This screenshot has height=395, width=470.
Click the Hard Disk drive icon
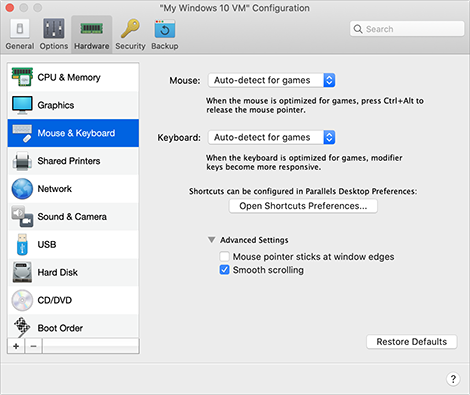[22, 272]
